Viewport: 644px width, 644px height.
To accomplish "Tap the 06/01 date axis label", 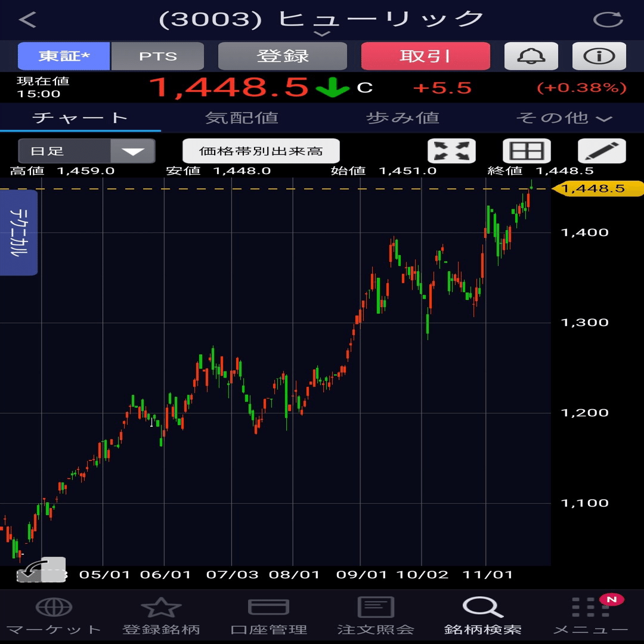I will 166,575.
